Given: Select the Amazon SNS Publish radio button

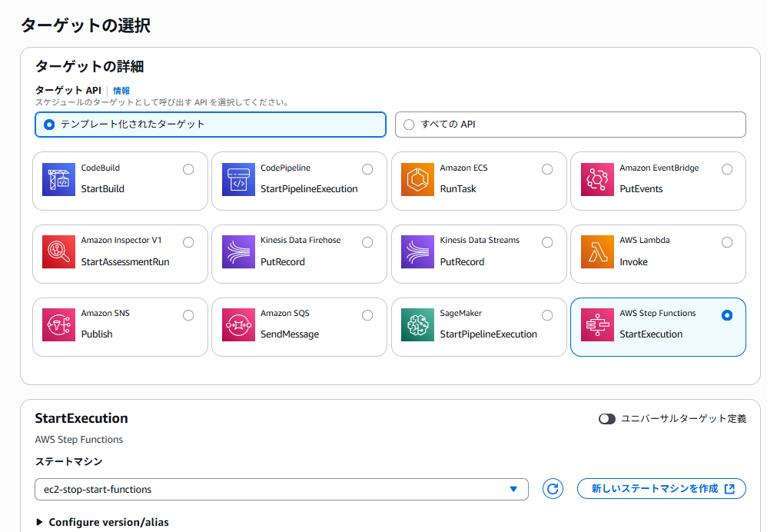Looking at the screenshot, I should point(188,315).
